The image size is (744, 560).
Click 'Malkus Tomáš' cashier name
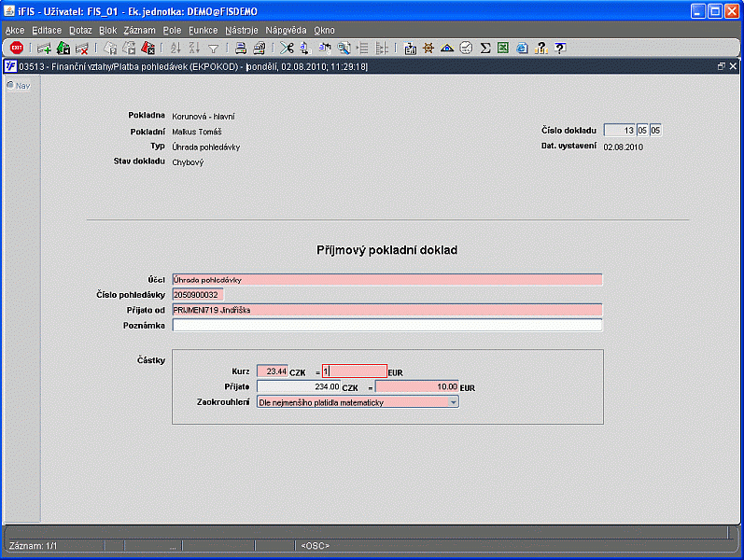196,132
